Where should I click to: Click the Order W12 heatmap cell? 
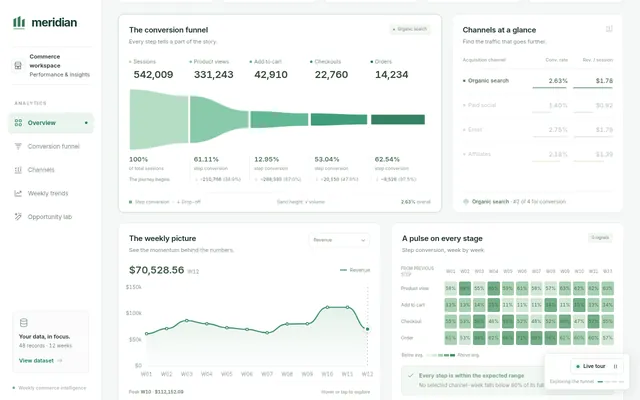pyautogui.click(x=608, y=338)
